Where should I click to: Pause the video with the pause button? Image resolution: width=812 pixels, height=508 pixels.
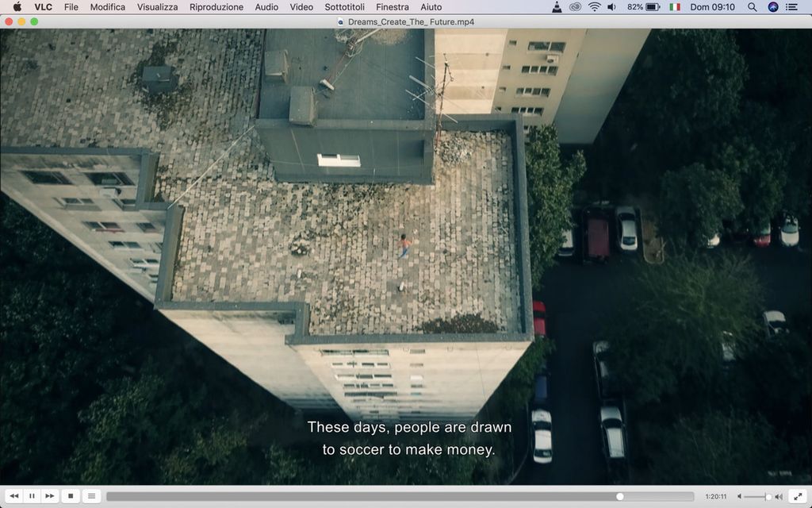pyautogui.click(x=32, y=496)
